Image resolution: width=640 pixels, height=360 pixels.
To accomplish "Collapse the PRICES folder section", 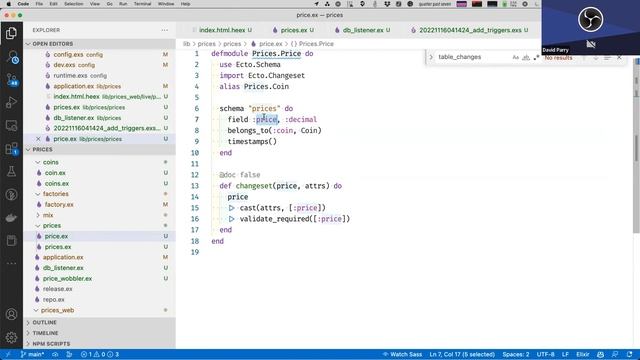I will coord(100,149).
